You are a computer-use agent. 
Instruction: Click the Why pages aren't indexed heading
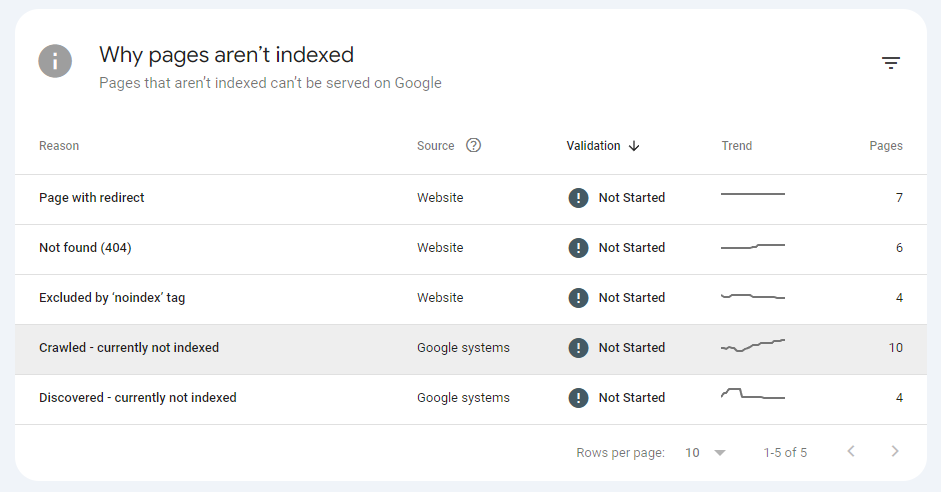tap(226, 55)
